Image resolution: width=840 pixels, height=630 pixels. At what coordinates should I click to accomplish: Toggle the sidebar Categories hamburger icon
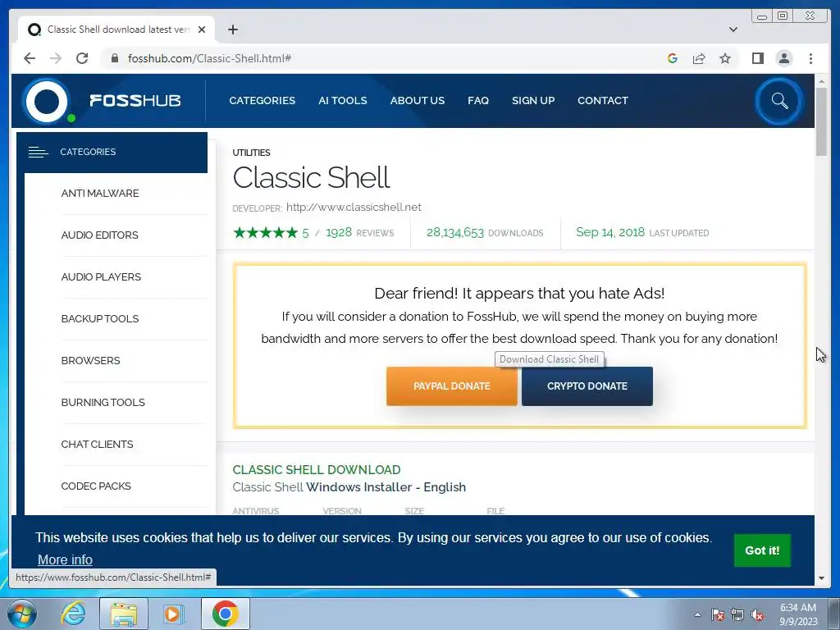[x=38, y=152]
